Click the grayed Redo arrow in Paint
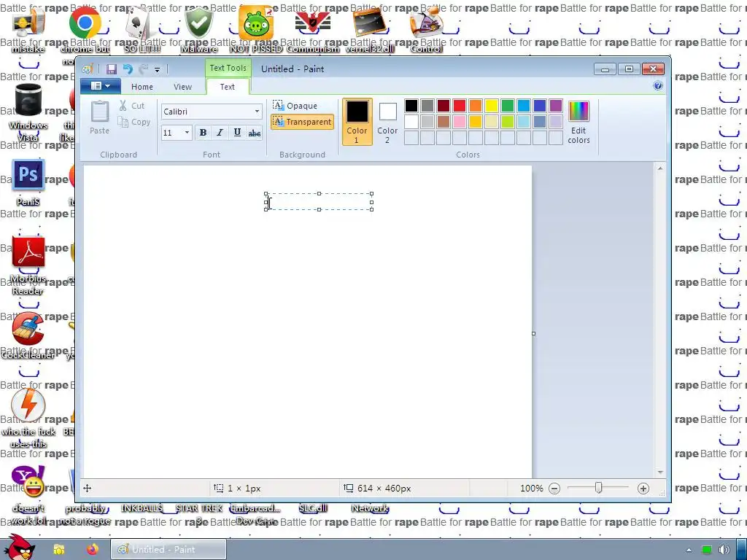This screenshot has height=560, width=747. 144,69
